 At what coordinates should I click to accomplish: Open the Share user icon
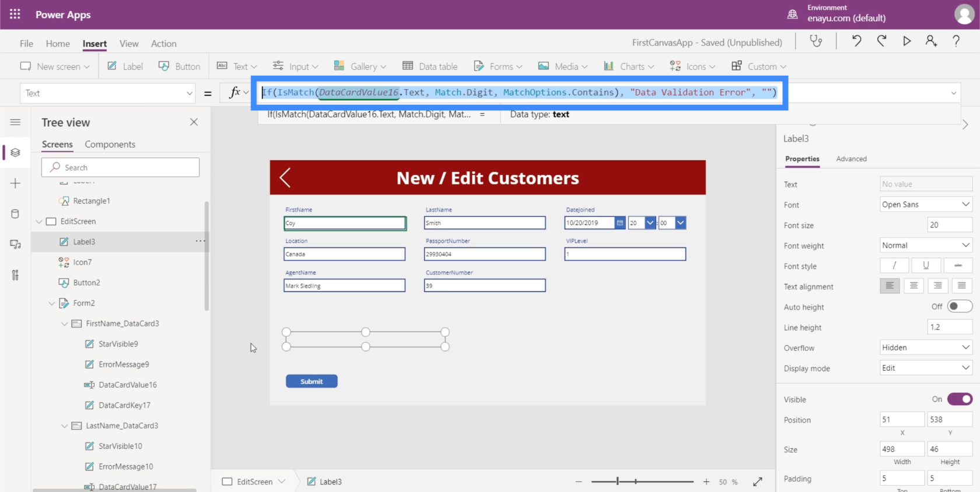[931, 41]
